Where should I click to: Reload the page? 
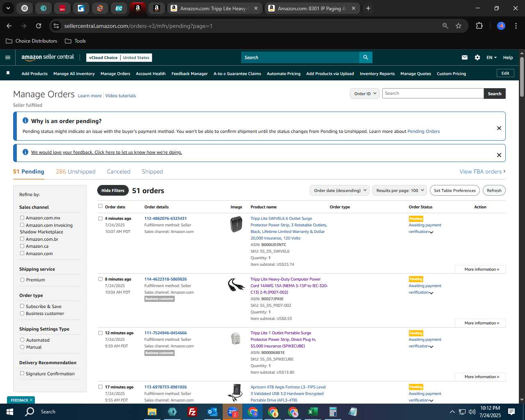click(39, 26)
